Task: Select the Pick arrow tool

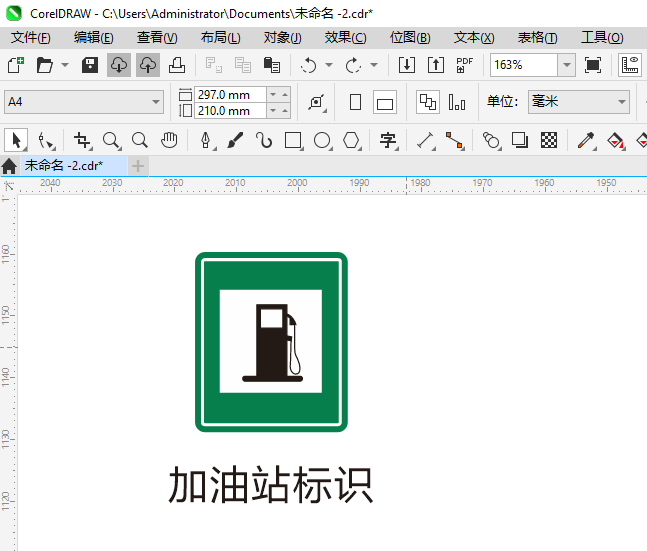Action: pyautogui.click(x=16, y=140)
